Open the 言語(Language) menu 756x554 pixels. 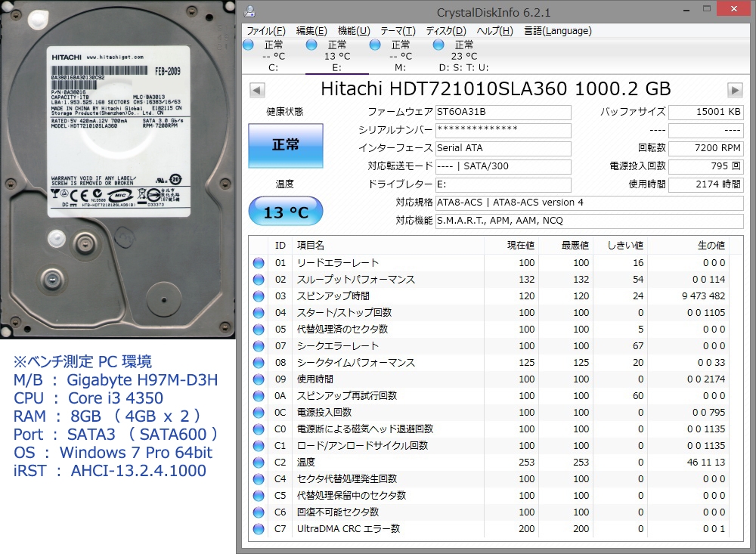click(x=558, y=31)
